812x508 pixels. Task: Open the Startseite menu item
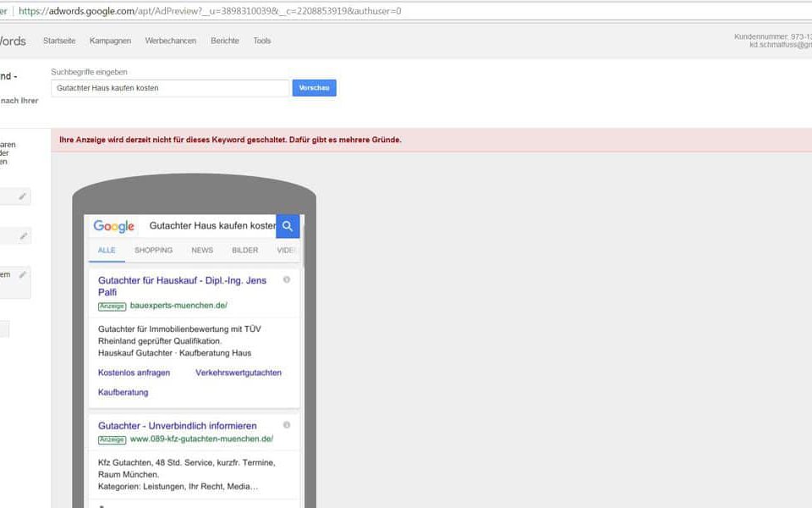tap(59, 41)
